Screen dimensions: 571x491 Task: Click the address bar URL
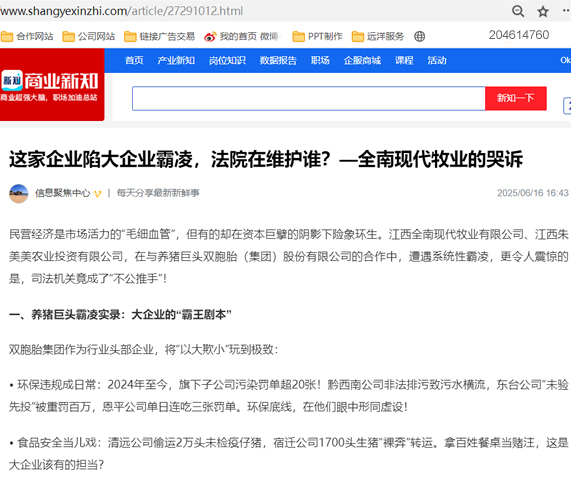coord(122,11)
